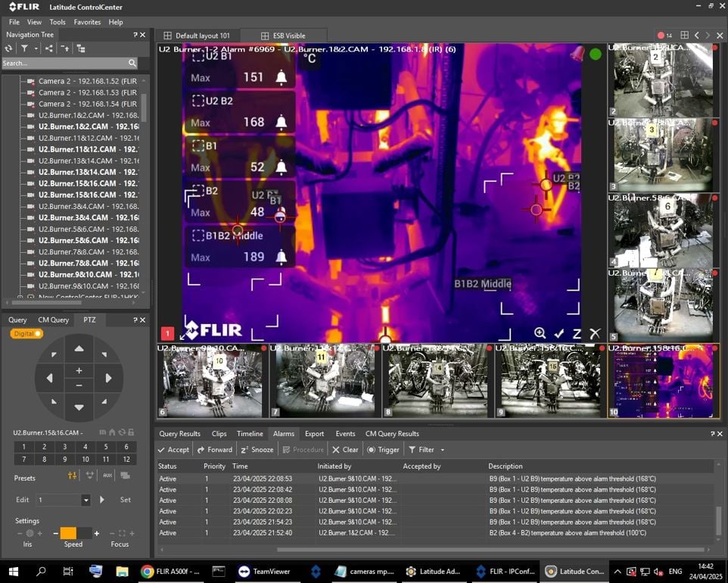Open the preset number dropdown next to Edit
This screenshot has height=583, width=728.
[x=86, y=500]
